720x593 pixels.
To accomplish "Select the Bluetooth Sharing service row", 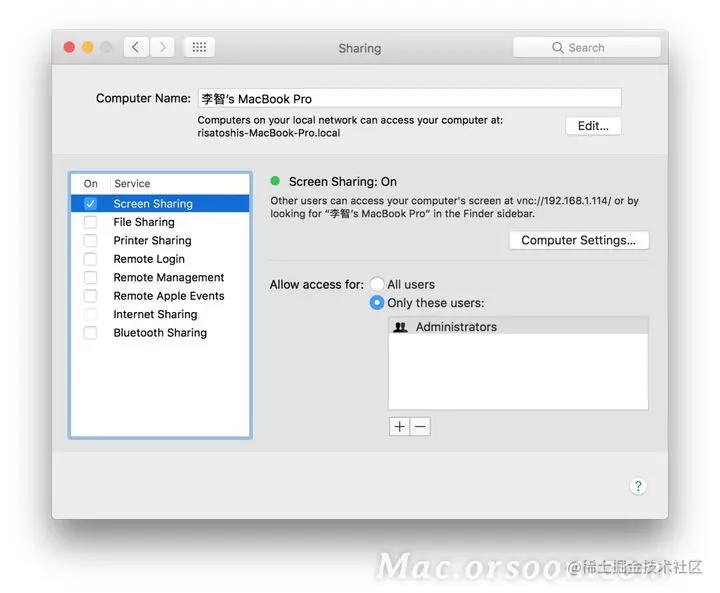I will point(160,332).
